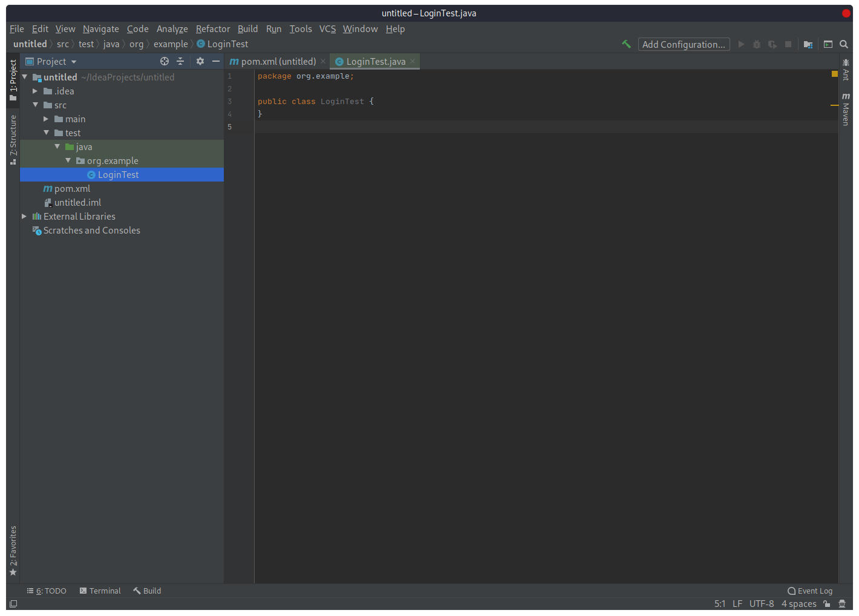Viewport: 859px width, 616px height.
Task: Collapse the test folder
Action: [47, 133]
